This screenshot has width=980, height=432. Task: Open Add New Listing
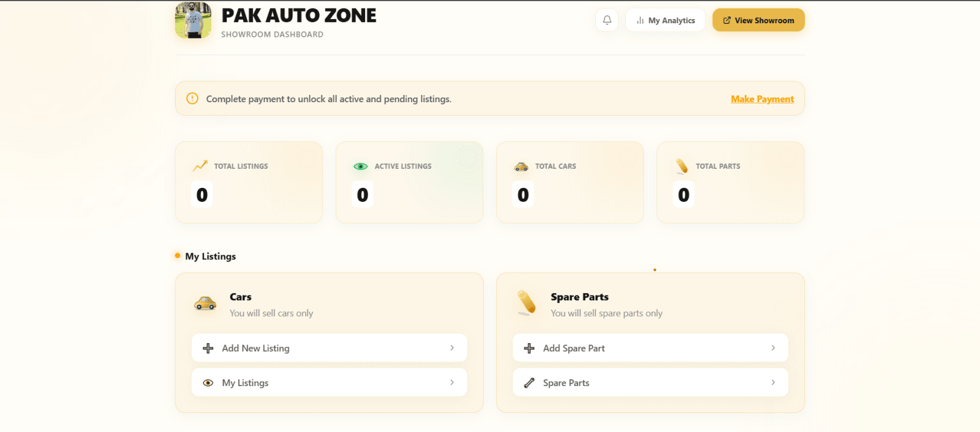330,348
